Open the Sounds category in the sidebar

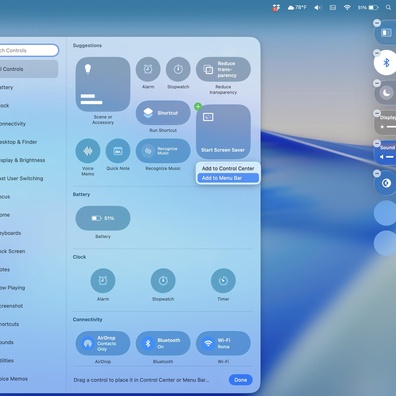28,342
